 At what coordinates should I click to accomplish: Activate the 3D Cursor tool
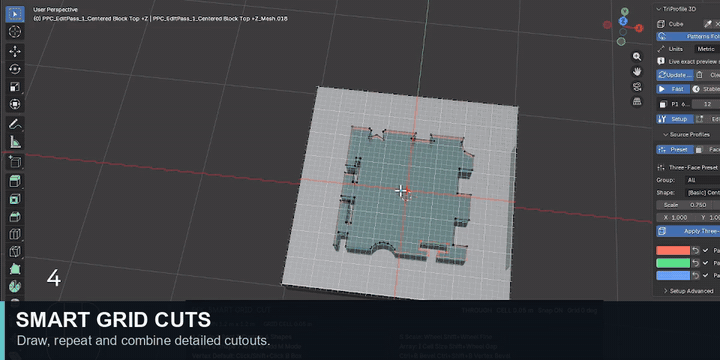(15, 32)
